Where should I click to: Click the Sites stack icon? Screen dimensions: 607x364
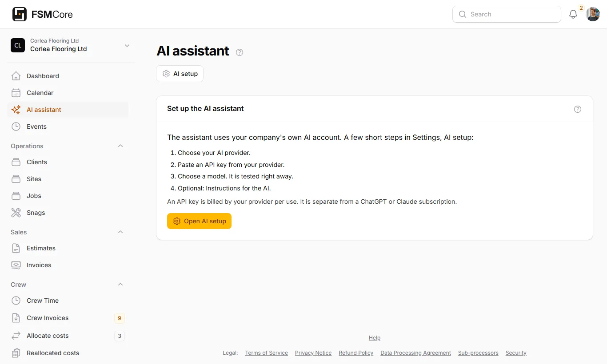tap(16, 179)
